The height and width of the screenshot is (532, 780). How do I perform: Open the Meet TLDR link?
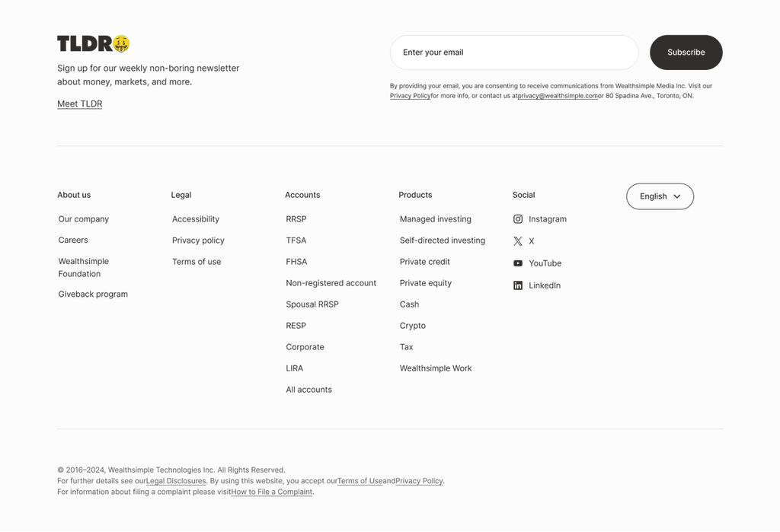click(79, 104)
